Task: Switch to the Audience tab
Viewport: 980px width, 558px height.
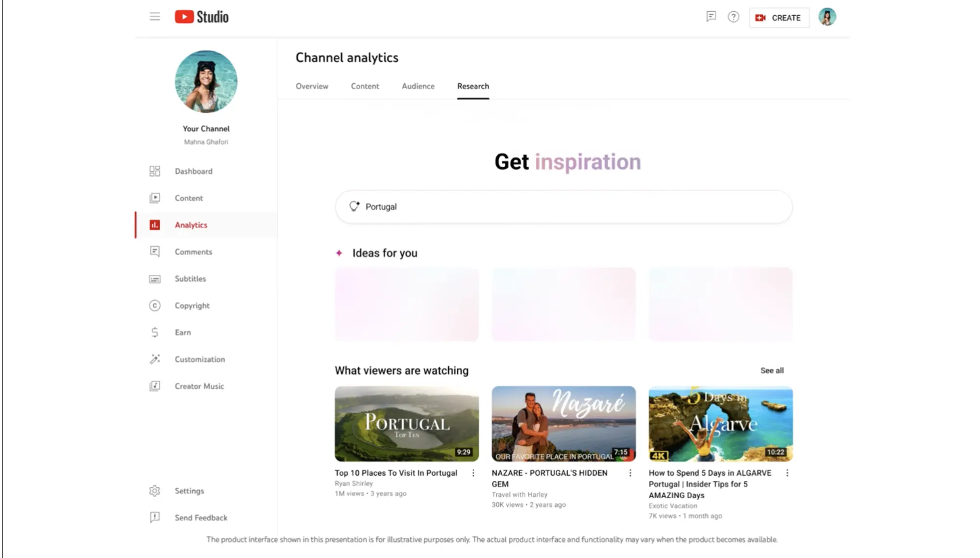Action: click(x=417, y=86)
